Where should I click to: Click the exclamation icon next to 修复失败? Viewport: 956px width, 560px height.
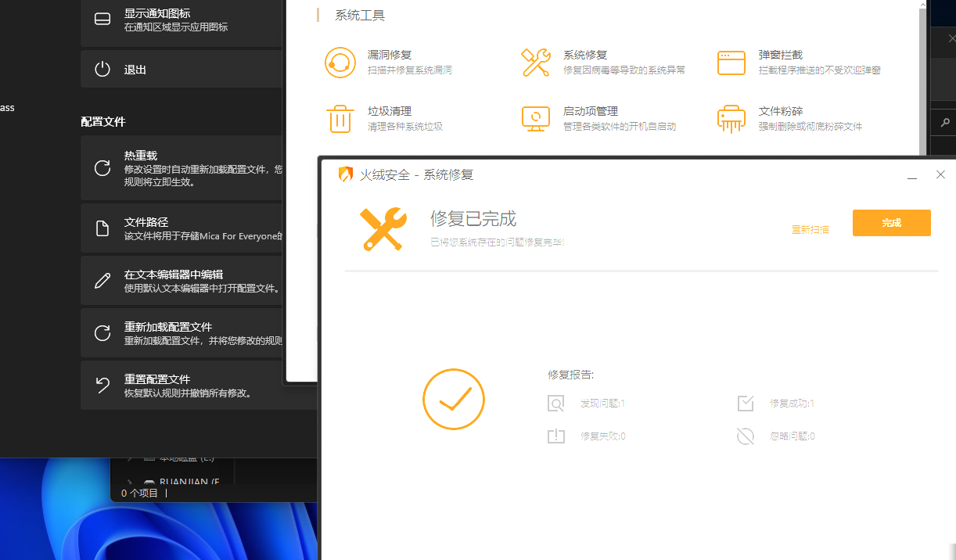556,436
